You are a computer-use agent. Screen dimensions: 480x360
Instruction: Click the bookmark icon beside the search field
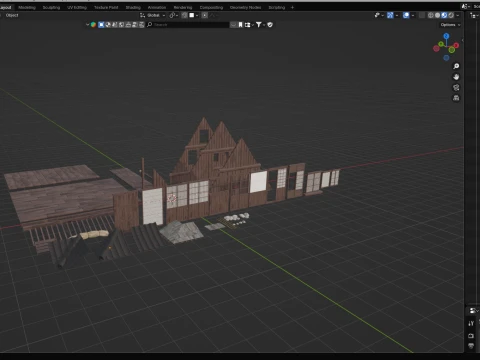(x=240, y=25)
